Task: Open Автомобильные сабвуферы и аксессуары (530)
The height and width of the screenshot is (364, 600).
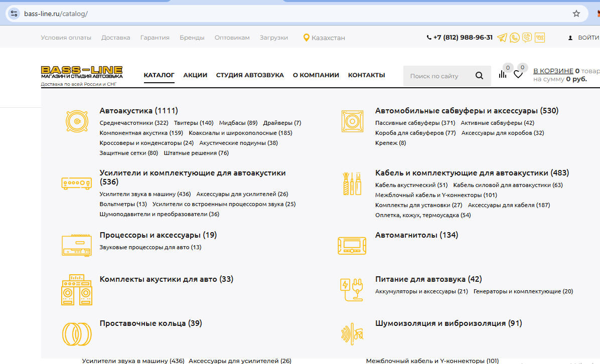Action: (x=467, y=110)
